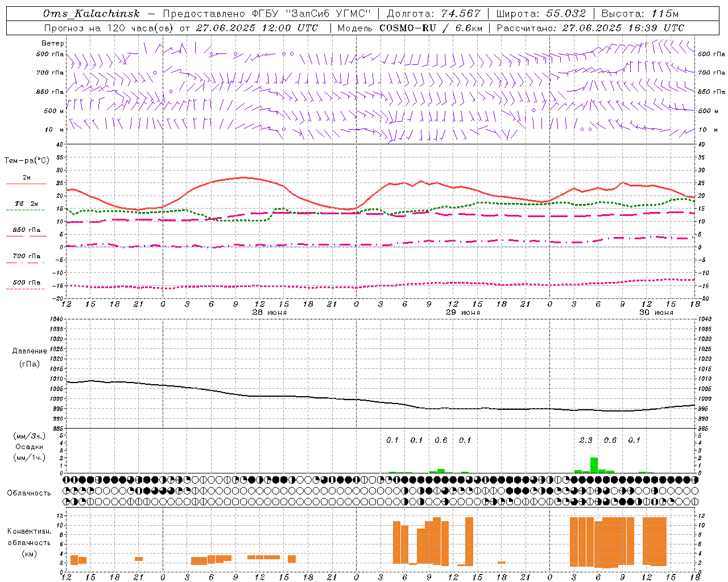The width and height of the screenshot is (728, 582).
Task: Click the dash-dot '700 гПа' temperature legend entry
Action: click(x=26, y=259)
